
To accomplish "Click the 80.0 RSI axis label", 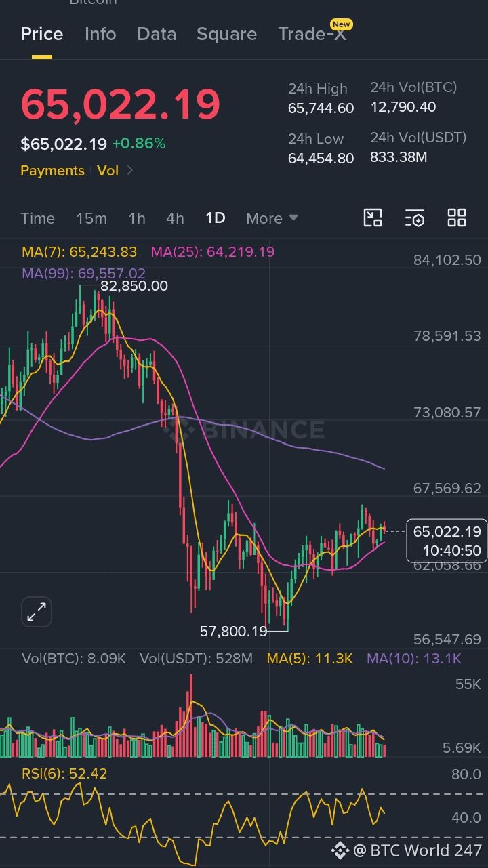I will [x=466, y=774].
